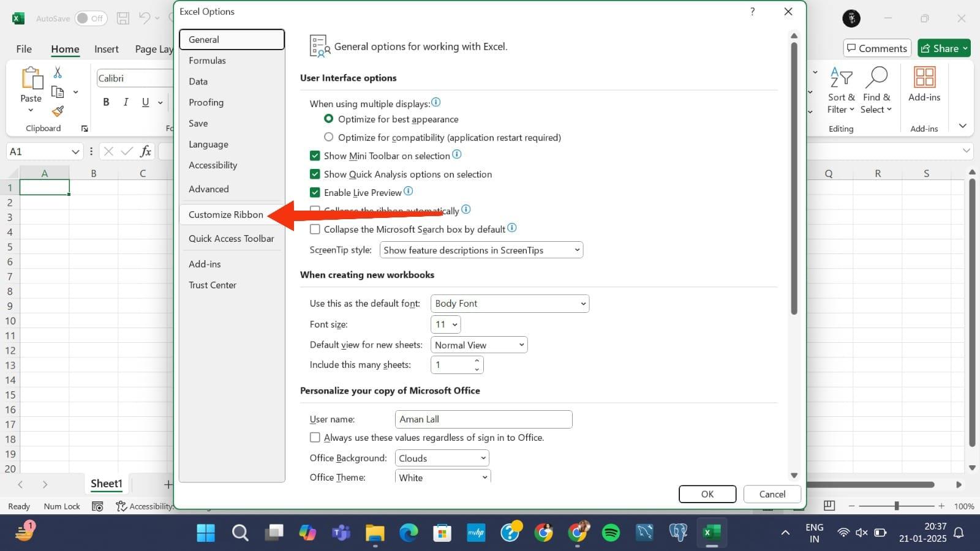This screenshot has height=551, width=980.
Task: Open the Sort & Filter tool
Action: point(841,90)
